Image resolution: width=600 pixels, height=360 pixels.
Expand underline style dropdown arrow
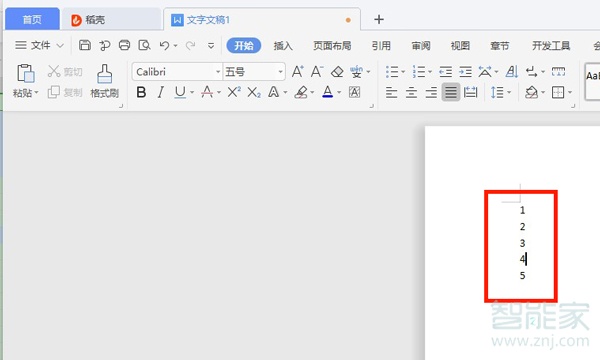click(192, 92)
